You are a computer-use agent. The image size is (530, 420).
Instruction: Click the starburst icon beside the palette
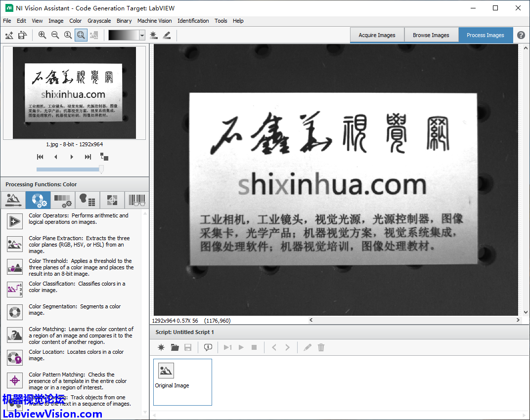tap(154, 35)
